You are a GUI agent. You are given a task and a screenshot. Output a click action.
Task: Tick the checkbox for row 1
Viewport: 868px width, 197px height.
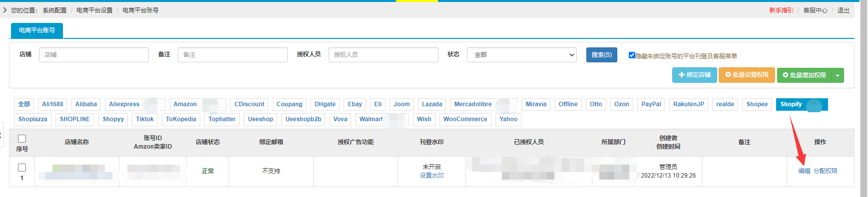point(22,168)
